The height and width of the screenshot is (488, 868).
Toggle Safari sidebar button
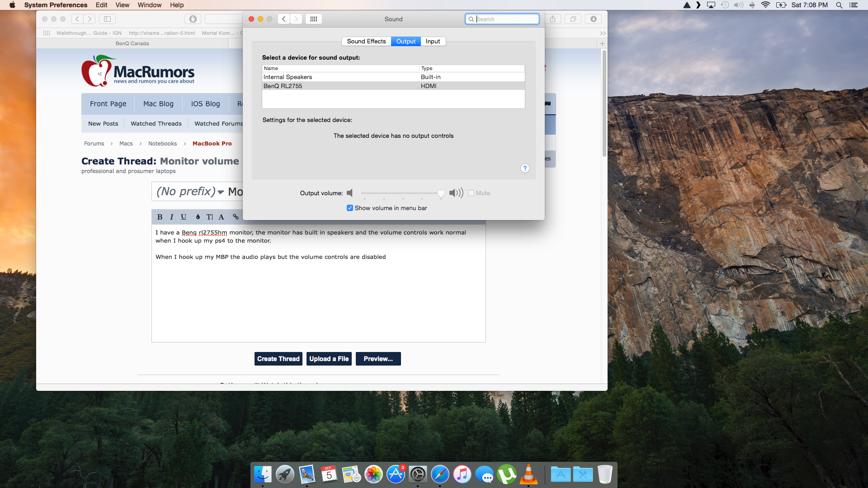[107, 19]
